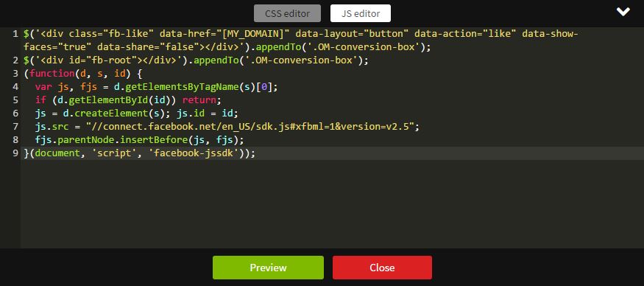Click line number 4 in the gutter

15,87
